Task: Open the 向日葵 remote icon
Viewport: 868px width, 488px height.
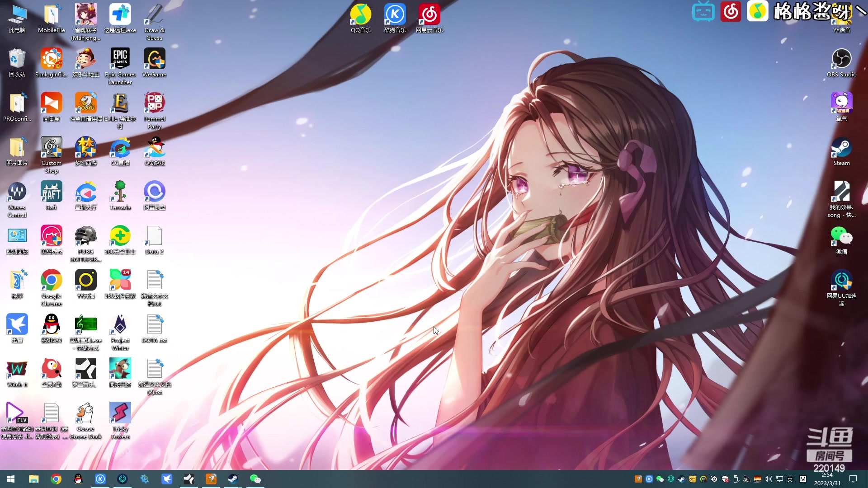Action: [52, 107]
